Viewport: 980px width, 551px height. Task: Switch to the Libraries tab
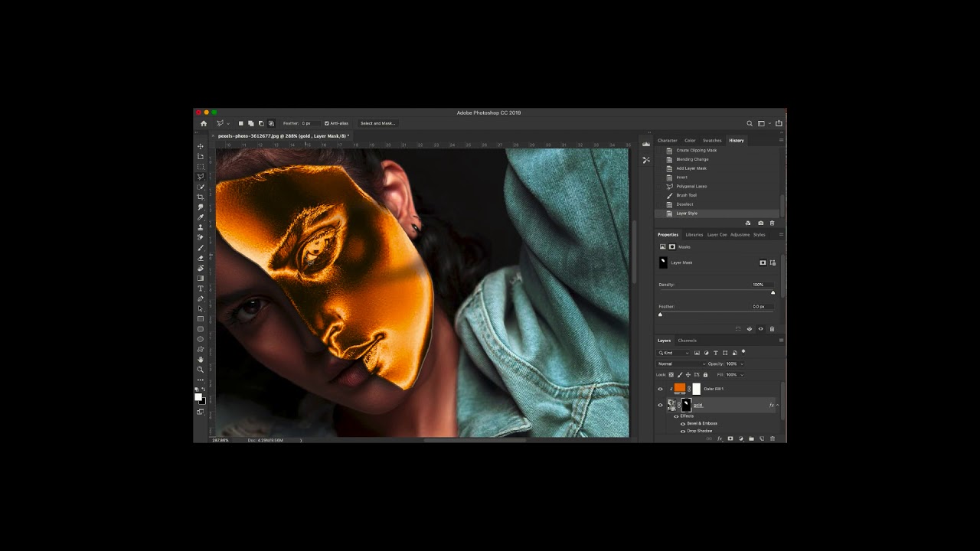coord(694,234)
